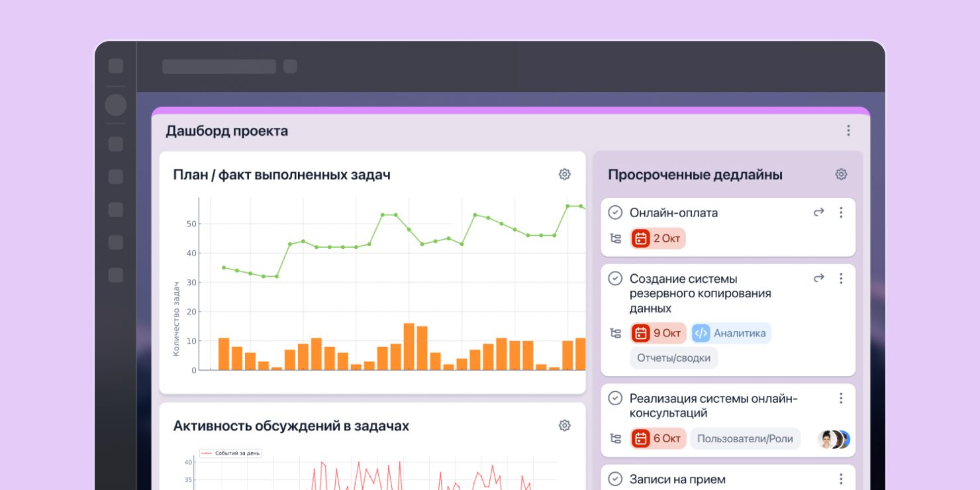The height and width of the screenshot is (490, 980).
Task: Mark Онлайн-оплата task as complete
Action: tap(615, 213)
